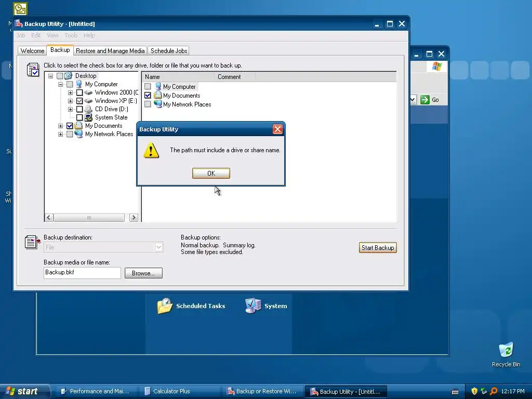
Task: Open Scheduled Tasks in the background window
Action: pyautogui.click(x=191, y=305)
